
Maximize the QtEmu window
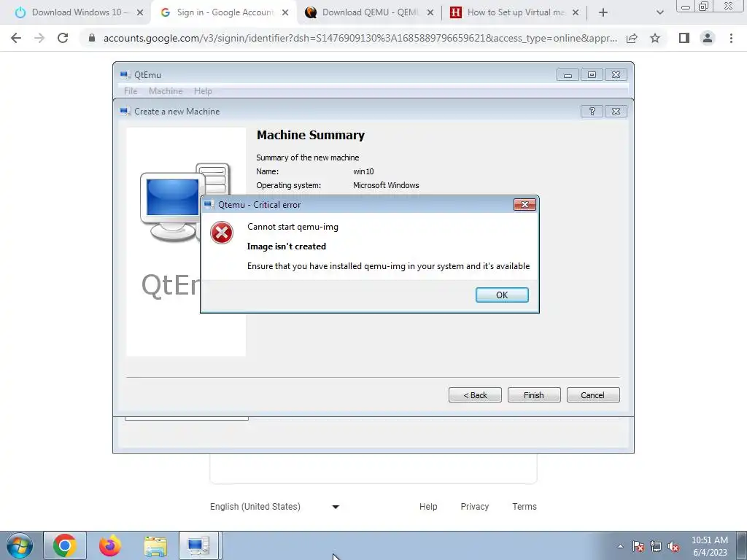(x=592, y=75)
